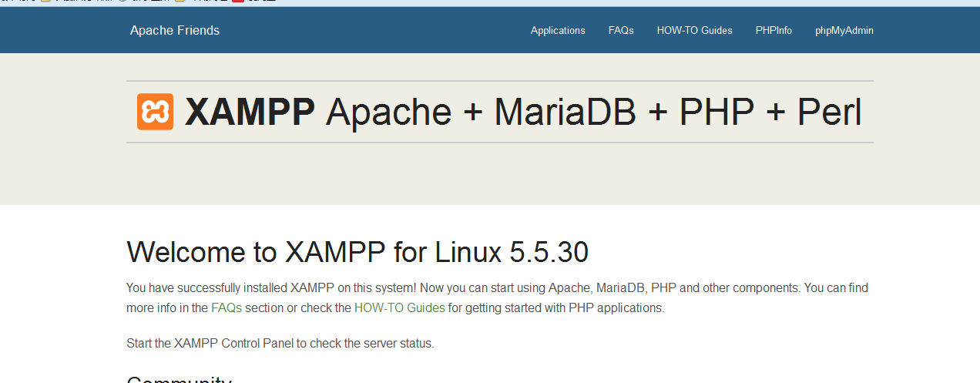Click the banner title 'XAMPP Apache + MariaDB + PHP + Perl'
The height and width of the screenshot is (383, 980).
pyautogui.click(x=523, y=113)
